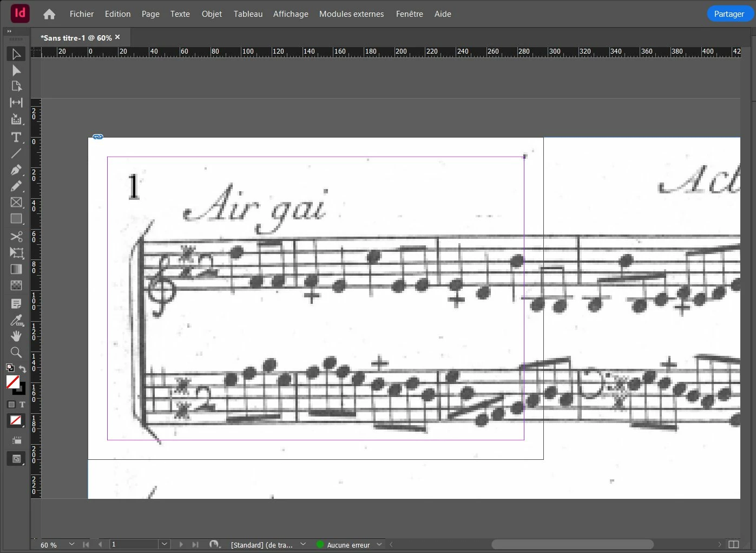Screen dimensions: 756x553
Task: Select the Gradient Feather tool
Action: coord(16,285)
